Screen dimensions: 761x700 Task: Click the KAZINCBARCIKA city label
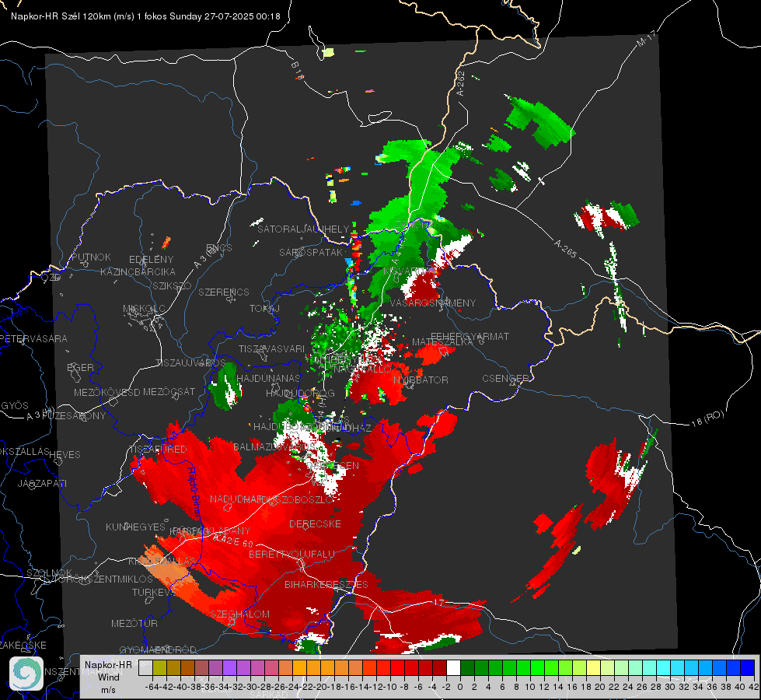pyautogui.click(x=138, y=271)
